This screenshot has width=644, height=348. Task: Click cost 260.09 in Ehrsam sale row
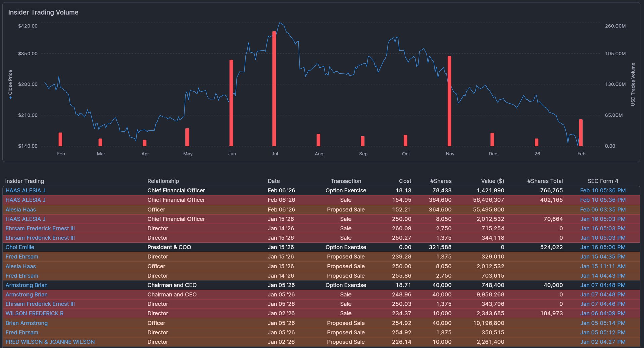coord(401,228)
